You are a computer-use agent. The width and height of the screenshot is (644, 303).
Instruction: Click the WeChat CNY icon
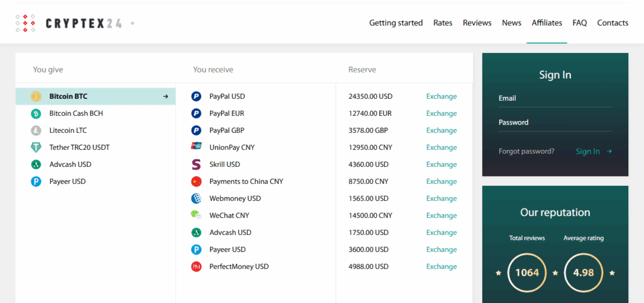coord(196,215)
